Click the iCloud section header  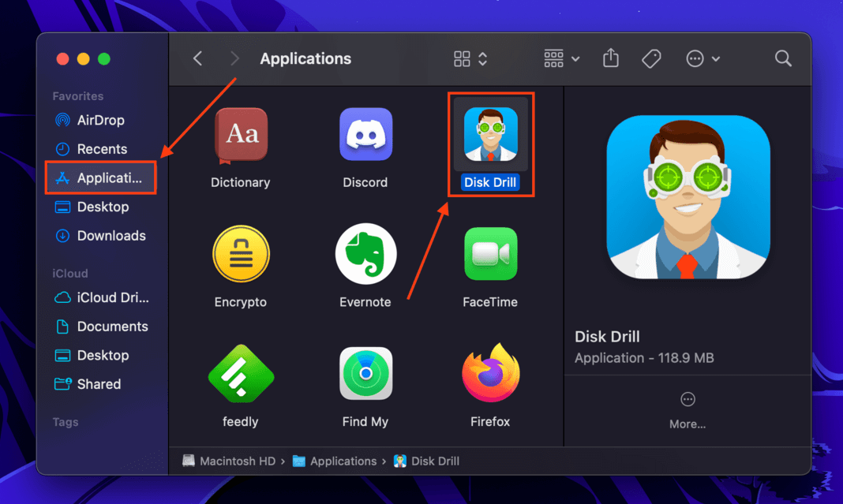[70, 274]
